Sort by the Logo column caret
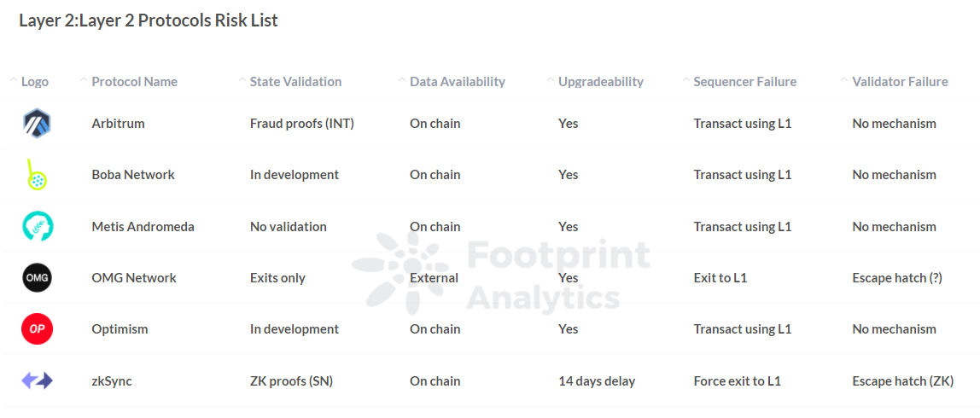 tap(14, 81)
